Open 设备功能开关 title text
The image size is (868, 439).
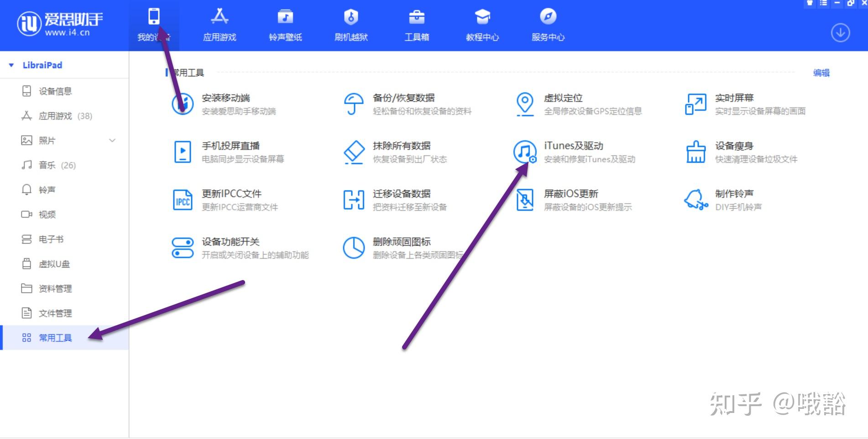230,242
